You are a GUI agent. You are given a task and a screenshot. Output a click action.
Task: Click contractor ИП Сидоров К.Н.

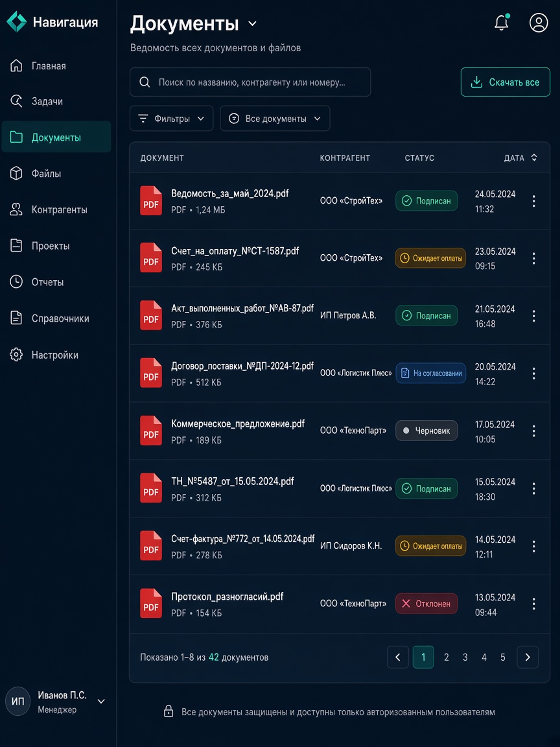point(351,546)
